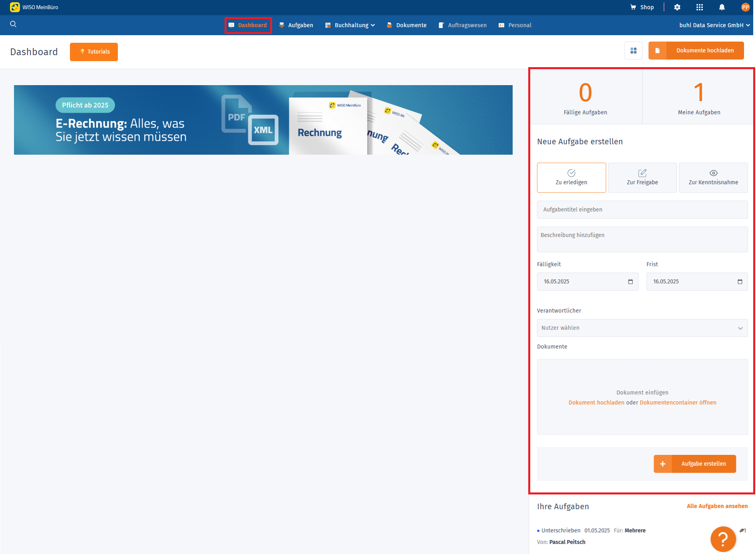Click Alle Aufgaben ansehen link
The width and height of the screenshot is (756, 554).
click(x=717, y=506)
